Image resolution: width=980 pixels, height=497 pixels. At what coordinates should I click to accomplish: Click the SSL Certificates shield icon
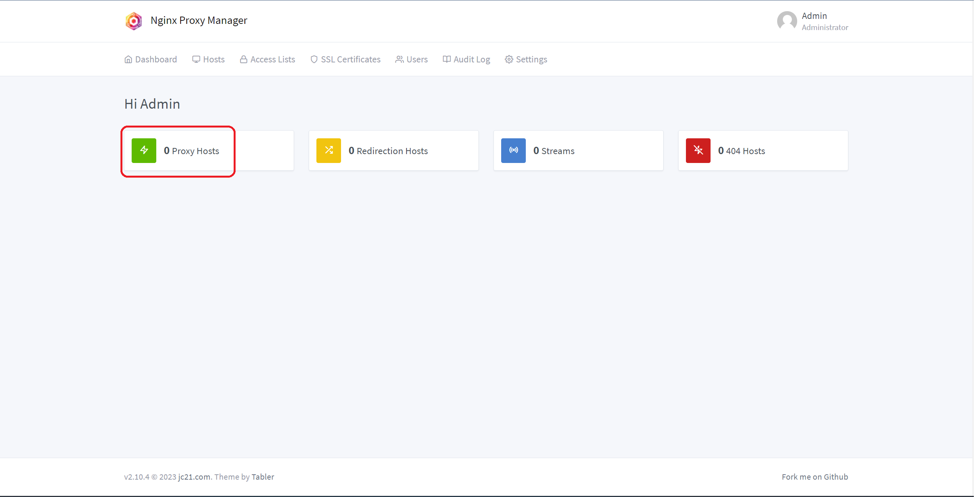point(314,59)
